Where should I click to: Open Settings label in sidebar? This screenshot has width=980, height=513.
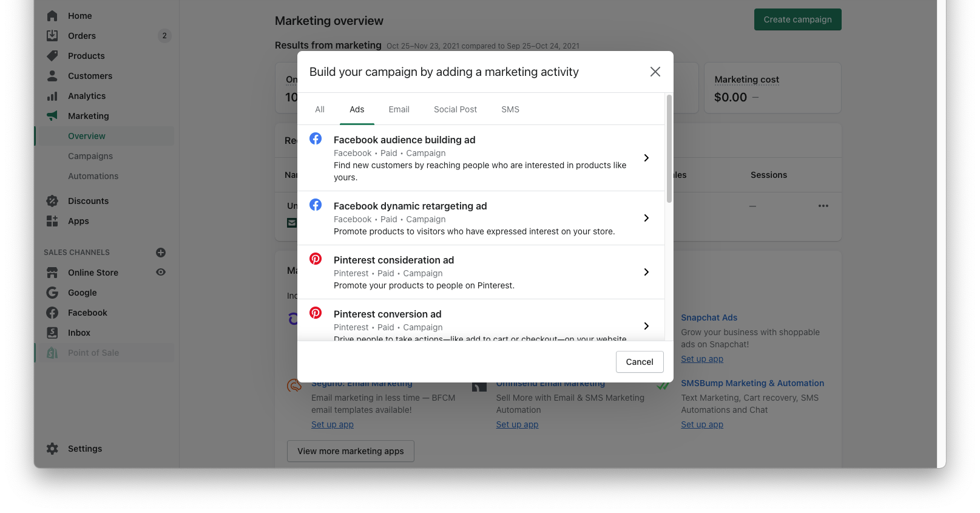coord(85,449)
